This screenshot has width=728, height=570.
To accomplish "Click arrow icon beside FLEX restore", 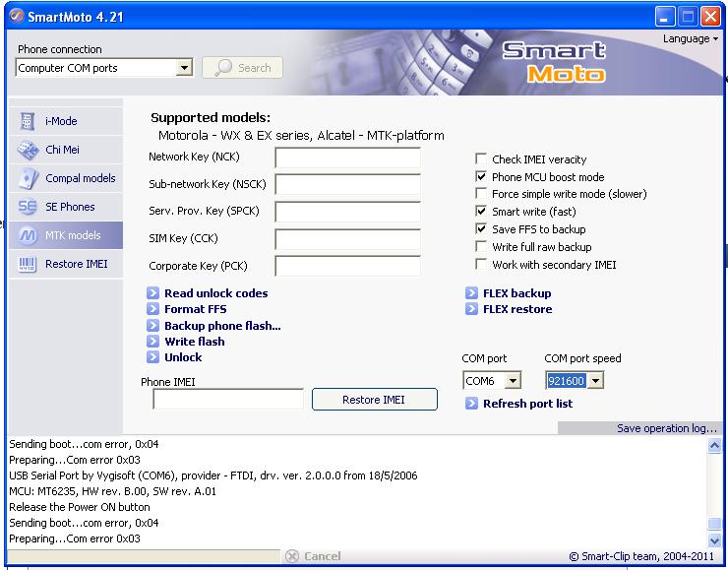I will [x=471, y=309].
